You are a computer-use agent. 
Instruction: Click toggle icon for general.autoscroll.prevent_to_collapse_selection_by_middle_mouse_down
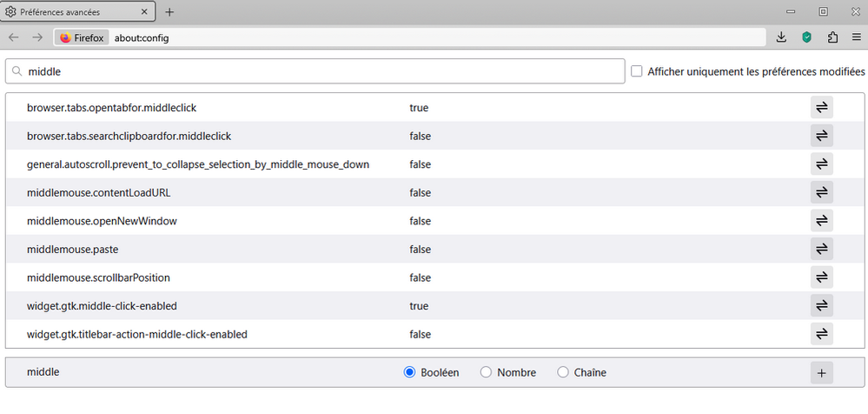click(821, 164)
